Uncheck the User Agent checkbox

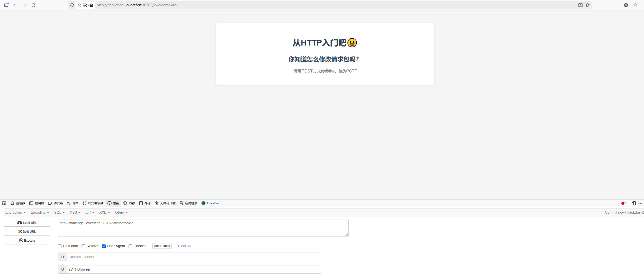pyautogui.click(x=104, y=246)
